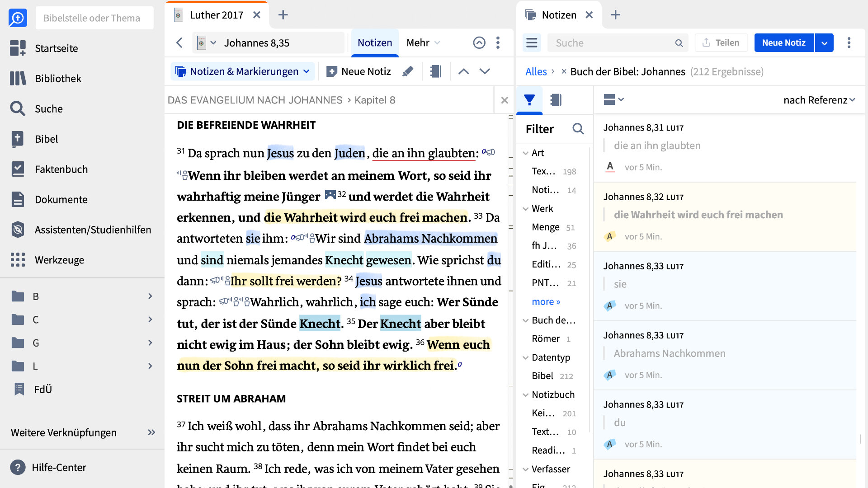Open note Johannes 8,32 die Wahrheit wird euch frei machen
The width and height of the screenshot is (868, 488).
pyautogui.click(x=725, y=217)
